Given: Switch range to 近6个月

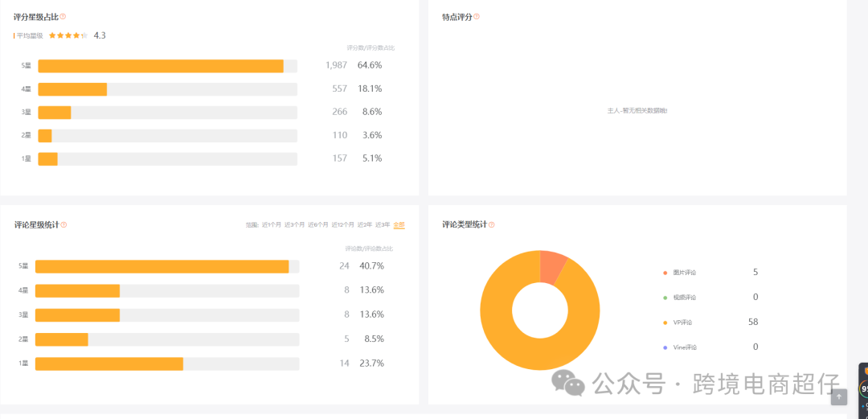Looking at the screenshot, I should click(x=318, y=225).
